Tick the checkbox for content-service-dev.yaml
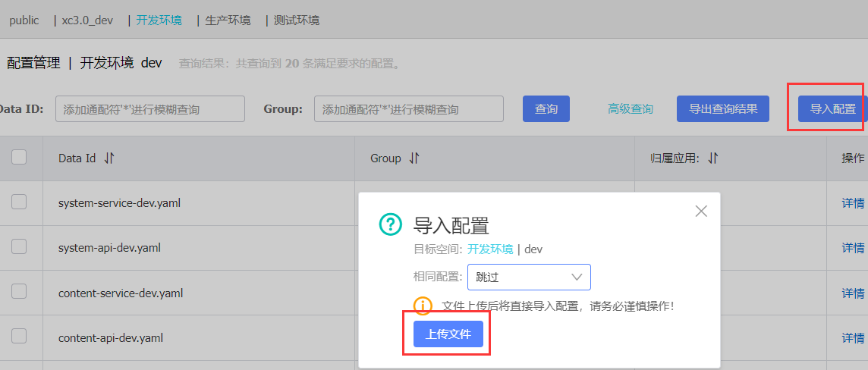 [x=20, y=291]
